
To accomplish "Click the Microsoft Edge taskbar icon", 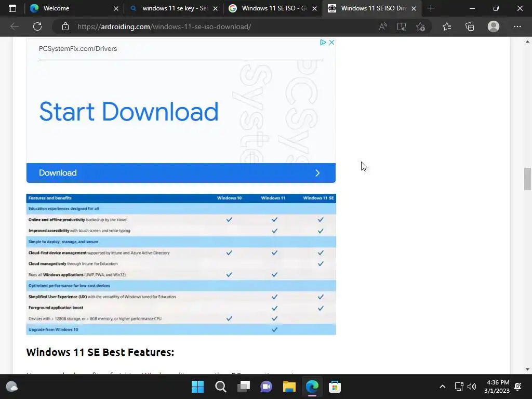I will point(312,387).
